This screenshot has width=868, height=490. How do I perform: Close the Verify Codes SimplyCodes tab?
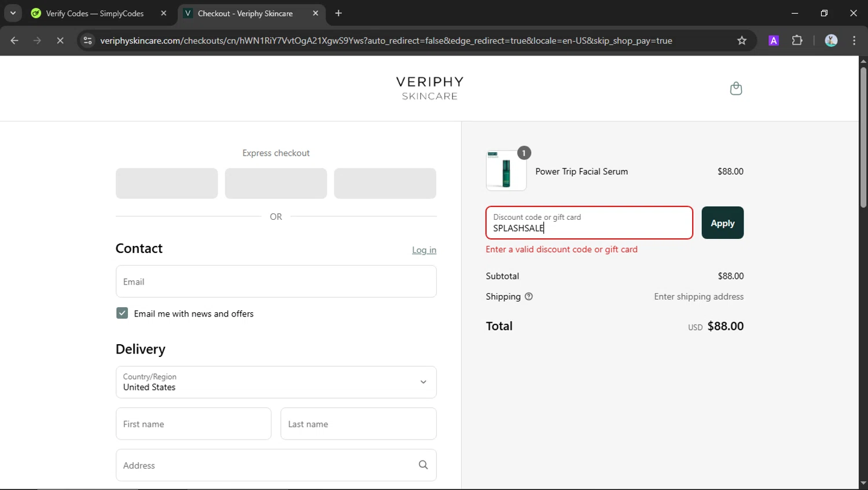click(x=164, y=13)
